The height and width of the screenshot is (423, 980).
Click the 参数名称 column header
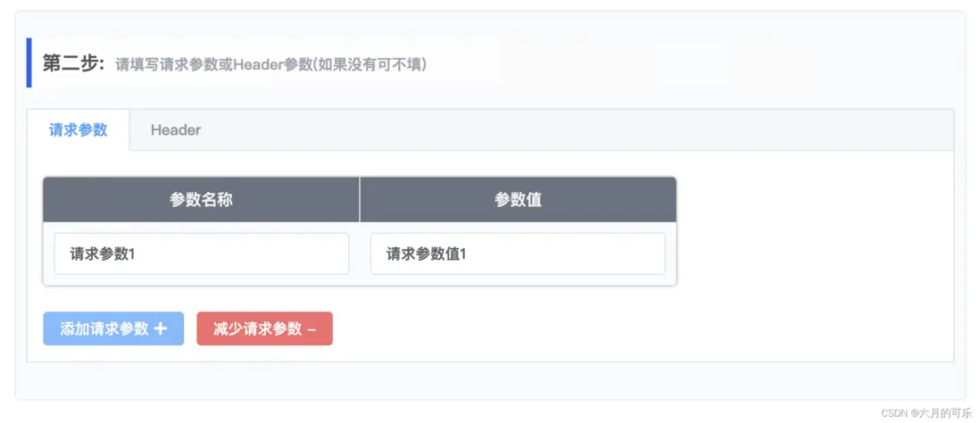click(x=201, y=200)
